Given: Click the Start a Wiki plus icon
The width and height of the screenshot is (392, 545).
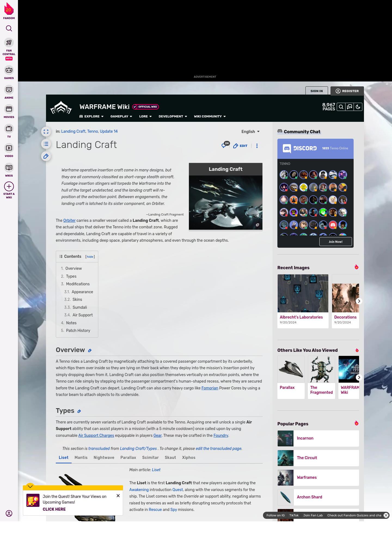Looking at the screenshot, I should [x=9, y=186].
